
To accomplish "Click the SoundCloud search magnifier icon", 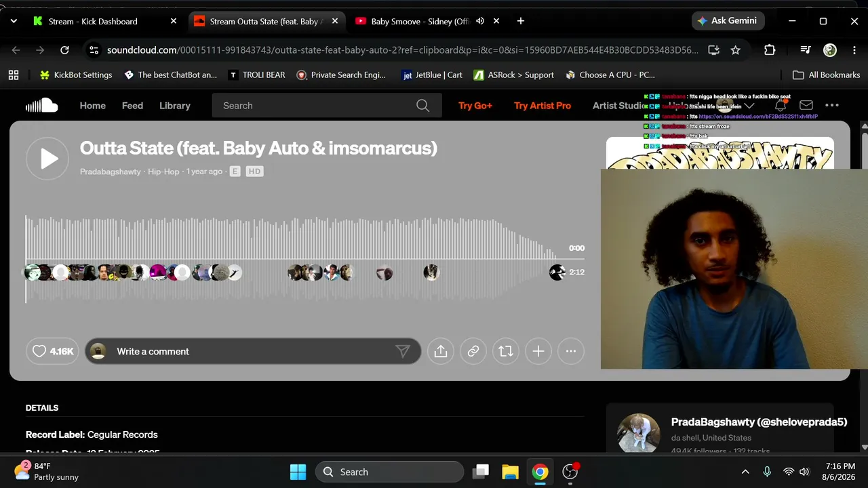I will [423, 106].
